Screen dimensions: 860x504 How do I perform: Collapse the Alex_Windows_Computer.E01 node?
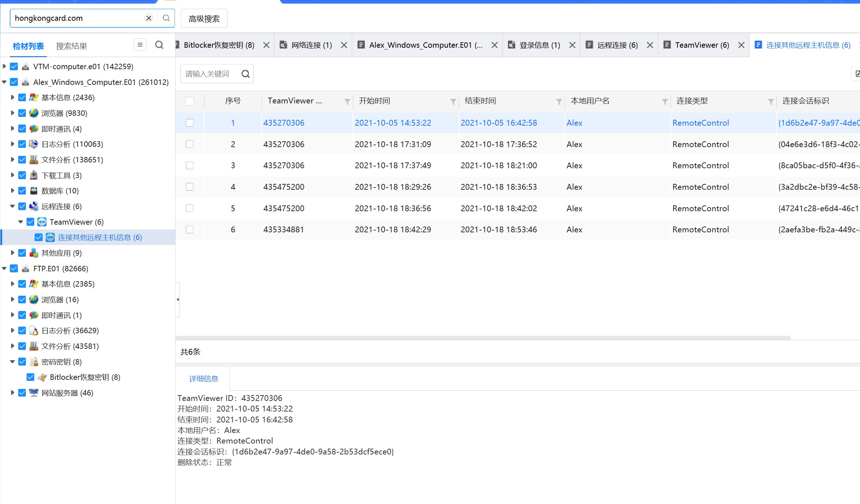click(x=4, y=82)
